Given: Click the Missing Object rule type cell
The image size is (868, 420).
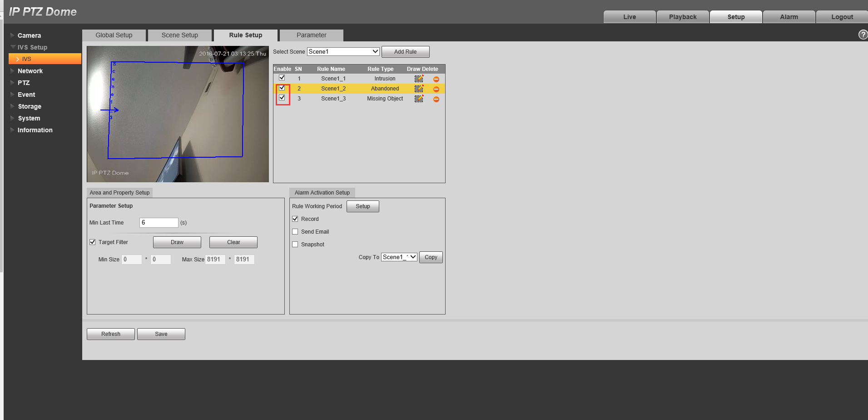Looking at the screenshot, I should [385, 99].
